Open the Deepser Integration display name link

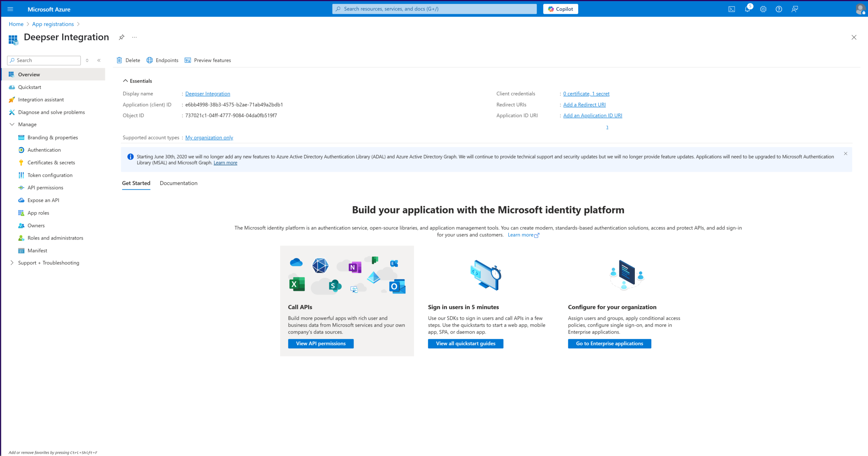208,94
